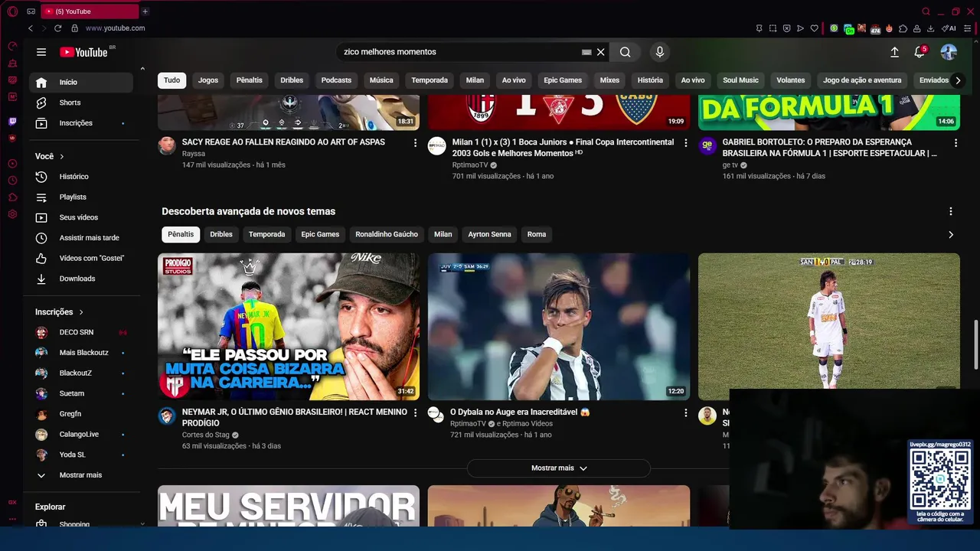Open Suetam channel subscription

click(x=81, y=393)
